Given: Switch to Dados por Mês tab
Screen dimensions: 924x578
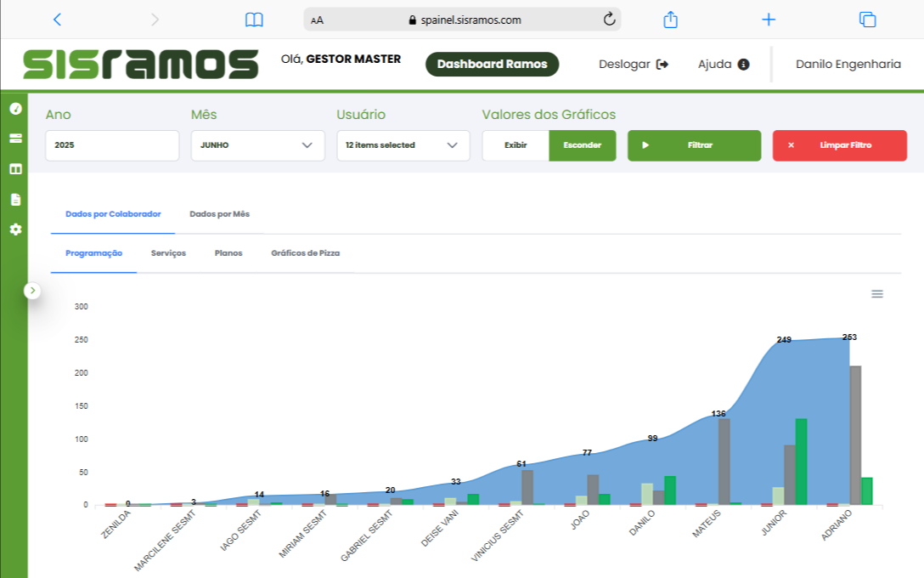Looking at the screenshot, I should (219, 214).
